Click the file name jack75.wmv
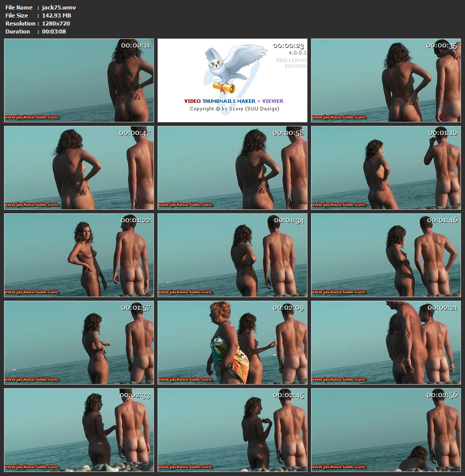Screen dimensions: 465x476 tap(59, 7)
